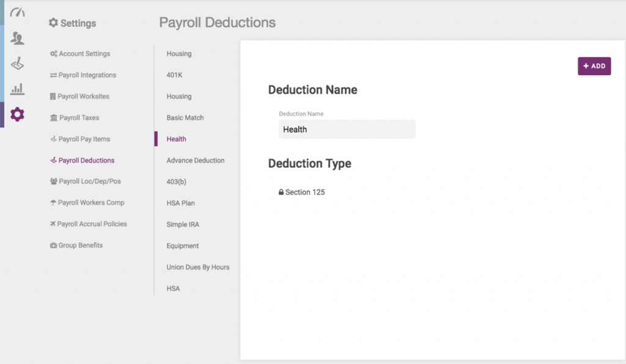Click the Payroll Integrations arrows icon
The width and height of the screenshot is (626, 364).
(x=53, y=75)
